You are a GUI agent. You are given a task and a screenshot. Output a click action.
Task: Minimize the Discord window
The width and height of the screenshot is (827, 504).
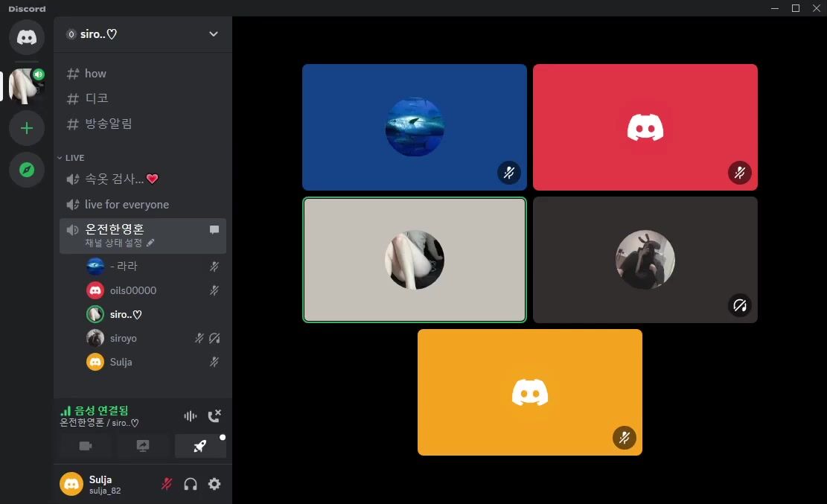point(775,8)
